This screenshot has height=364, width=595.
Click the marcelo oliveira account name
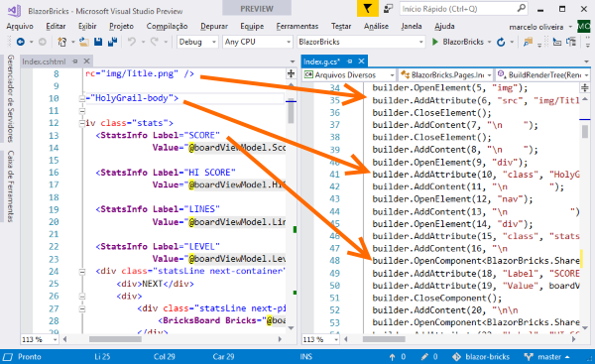[x=536, y=27]
